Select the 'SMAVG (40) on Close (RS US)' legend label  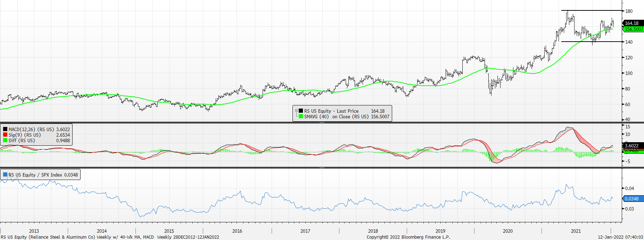pos(336,117)
